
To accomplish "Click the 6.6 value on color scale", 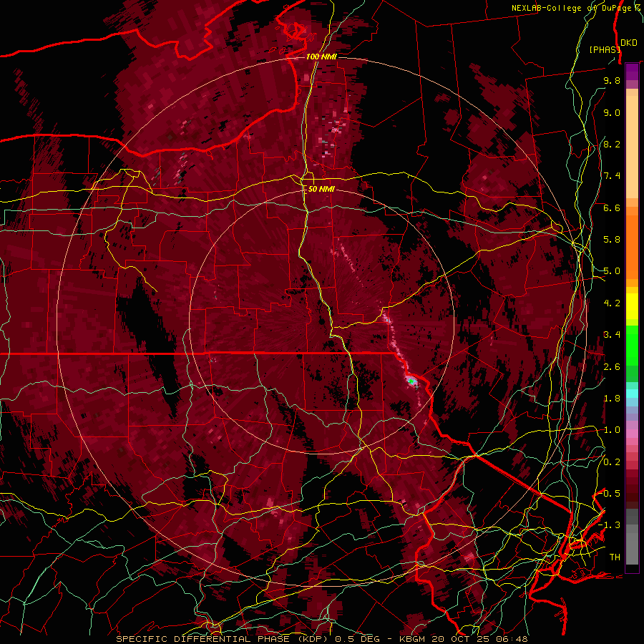I will [612, 208].
